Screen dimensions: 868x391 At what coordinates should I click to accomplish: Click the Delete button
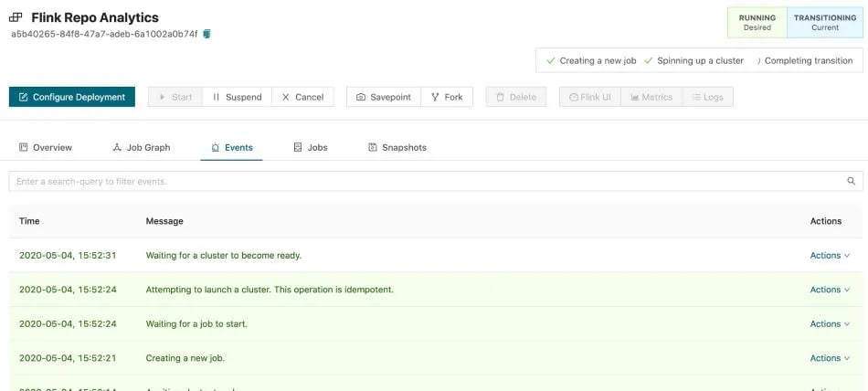coord(516,97)
